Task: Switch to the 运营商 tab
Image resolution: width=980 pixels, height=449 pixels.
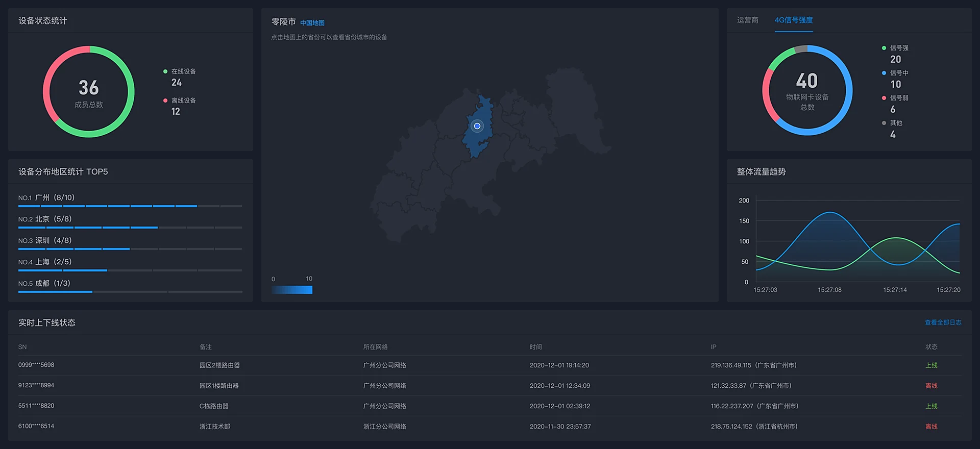Action: (x=747, y=20)
